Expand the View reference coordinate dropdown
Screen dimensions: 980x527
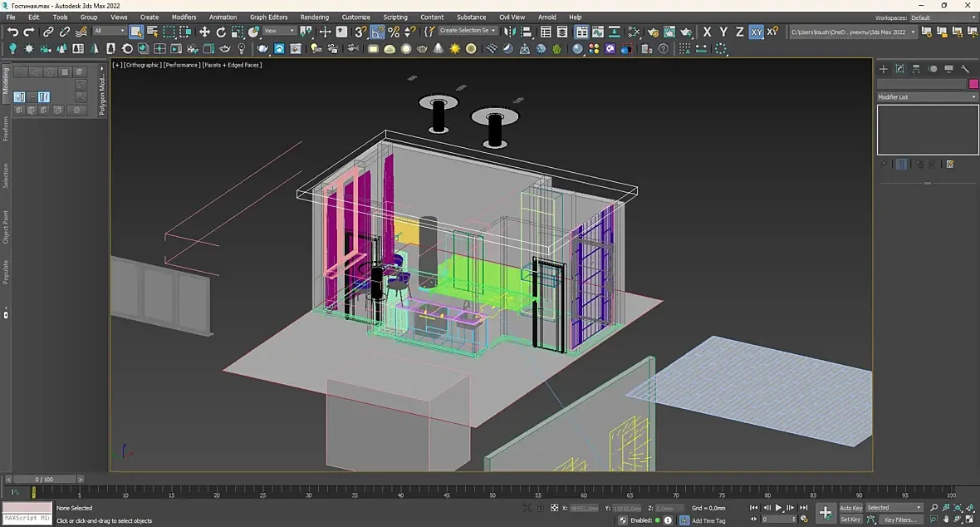[280, 32]
